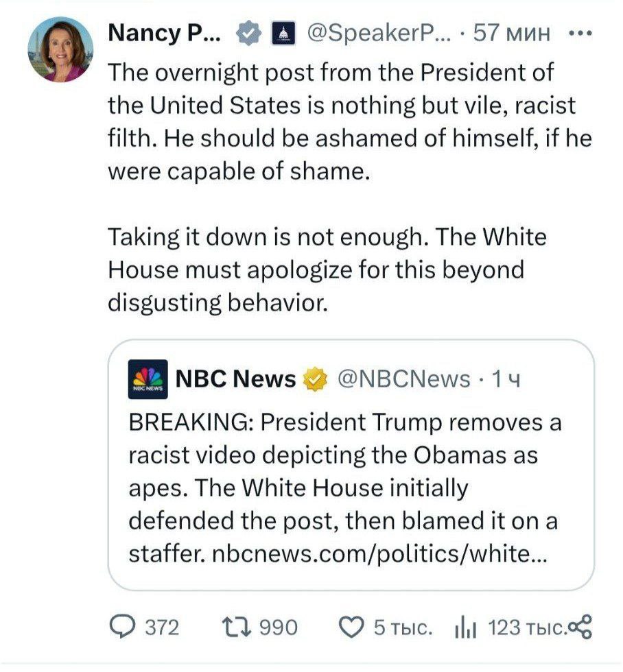The width and height of the screenshot is (623, 672).
Task: Click the @NBCNews handle in the quoted post
Action: (x=405, y=378)
